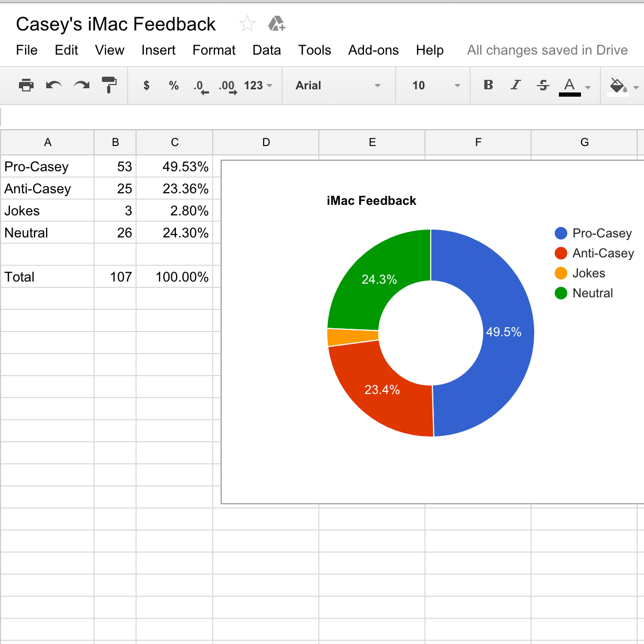The height and width of the screenshot is (644, 644).
Task: Select column D header
Action: point(266,142)
